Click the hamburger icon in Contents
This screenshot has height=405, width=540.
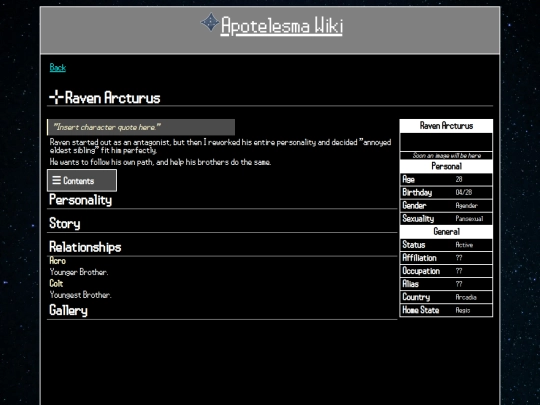click(56, 180)
